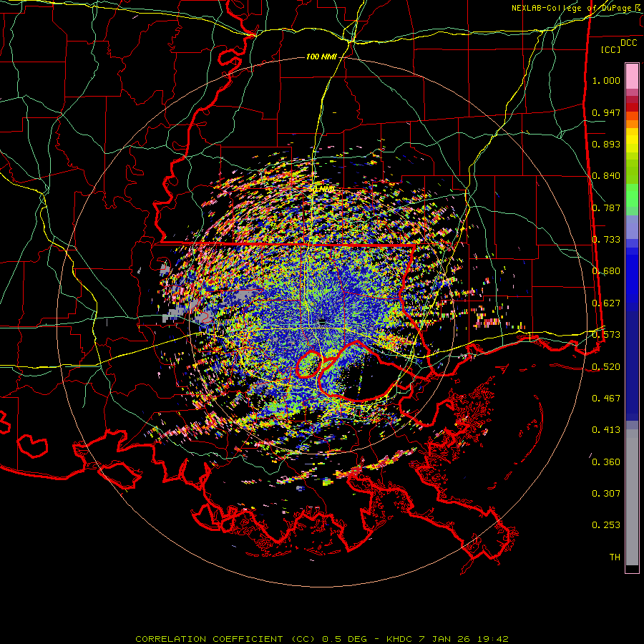Select the 0.840 scale value
The image size is (644, 644).
[606, 176]
